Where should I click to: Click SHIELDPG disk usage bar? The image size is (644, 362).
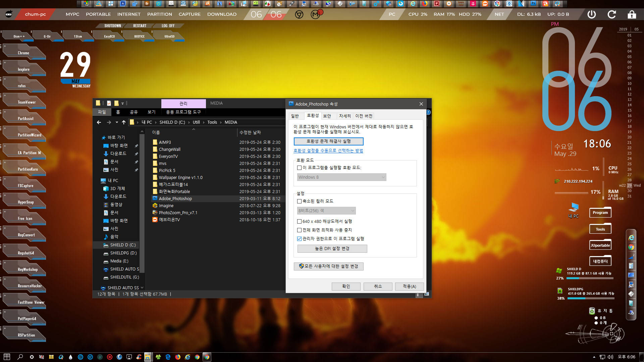(x=591, y=298)
